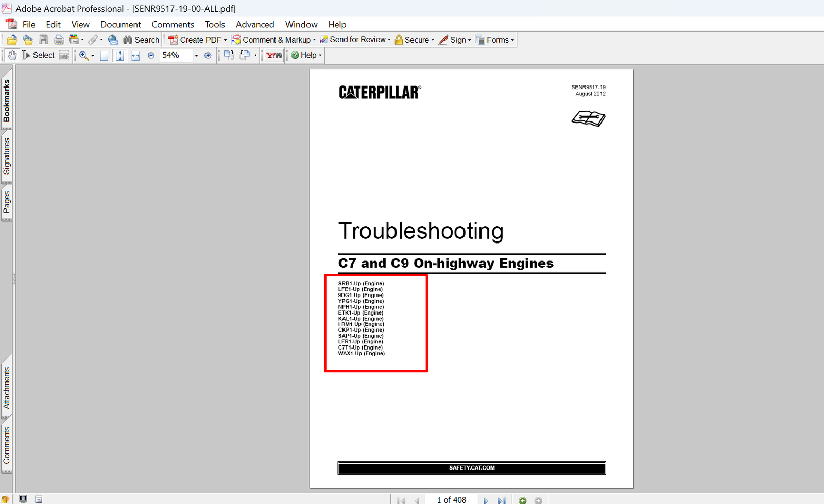Open the Tools menu
824x504 pixels.
215,24
